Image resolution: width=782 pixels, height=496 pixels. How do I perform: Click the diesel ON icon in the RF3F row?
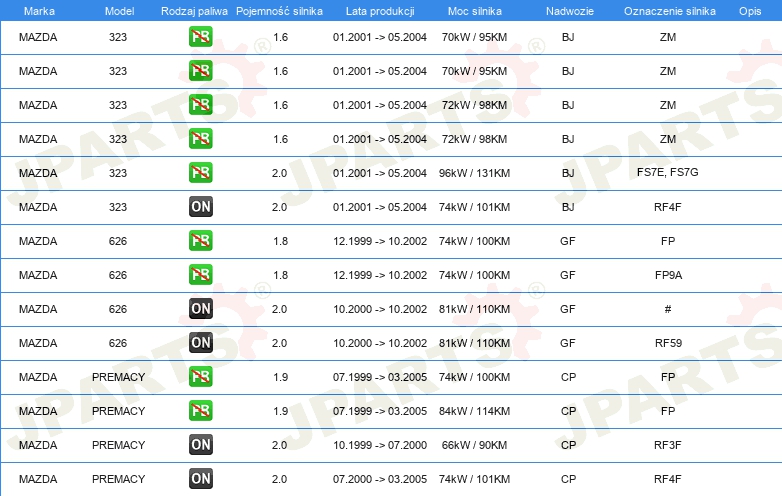click(200, 444)
